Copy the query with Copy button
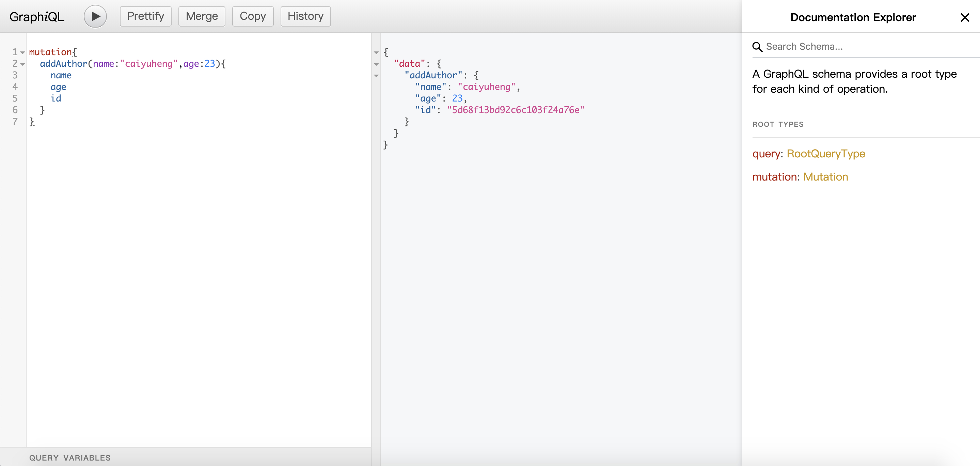Screen dimensions: 980x466 tap(253, 16)
